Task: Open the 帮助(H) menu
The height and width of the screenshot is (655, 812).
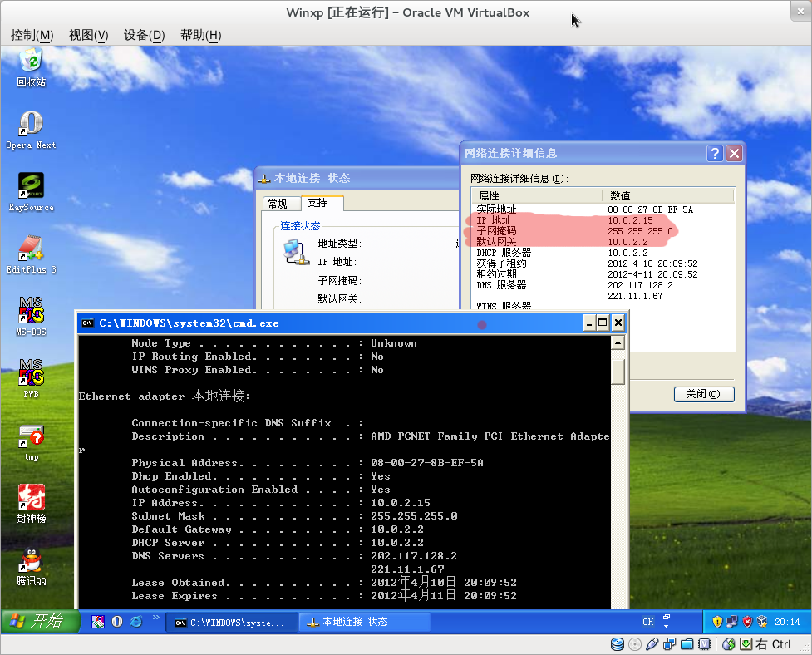Action: tap(201, 35)
